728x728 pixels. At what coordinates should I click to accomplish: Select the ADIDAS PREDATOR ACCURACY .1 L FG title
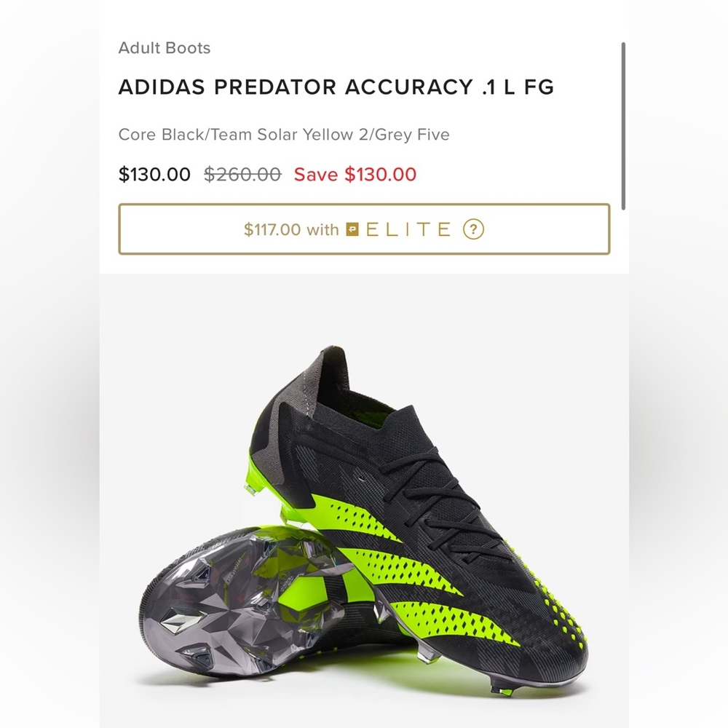(x=336, y=87)
